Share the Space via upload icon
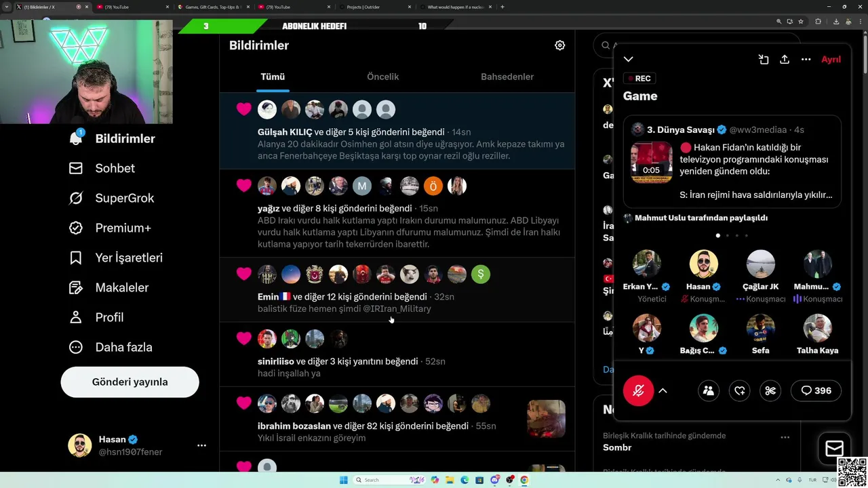 pyautogui.click(x=785, y=60)
